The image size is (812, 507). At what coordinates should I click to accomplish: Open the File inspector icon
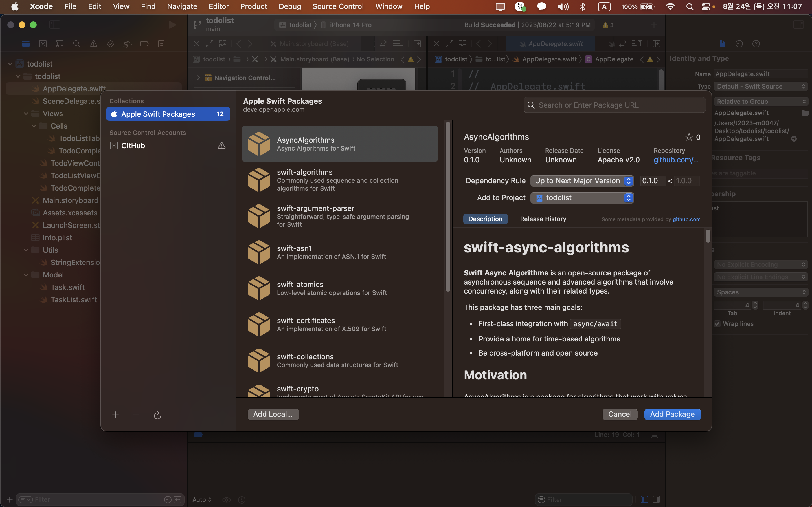point(723,44)
